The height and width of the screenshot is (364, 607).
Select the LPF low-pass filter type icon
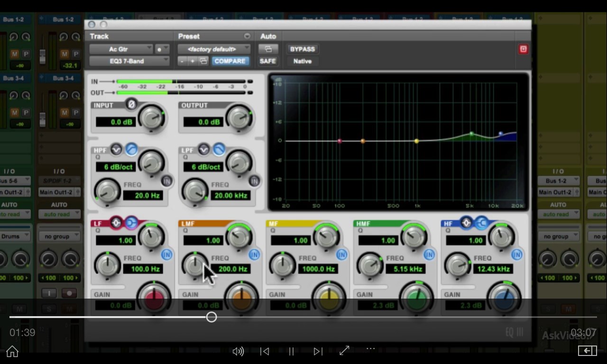tap(219, 150)
